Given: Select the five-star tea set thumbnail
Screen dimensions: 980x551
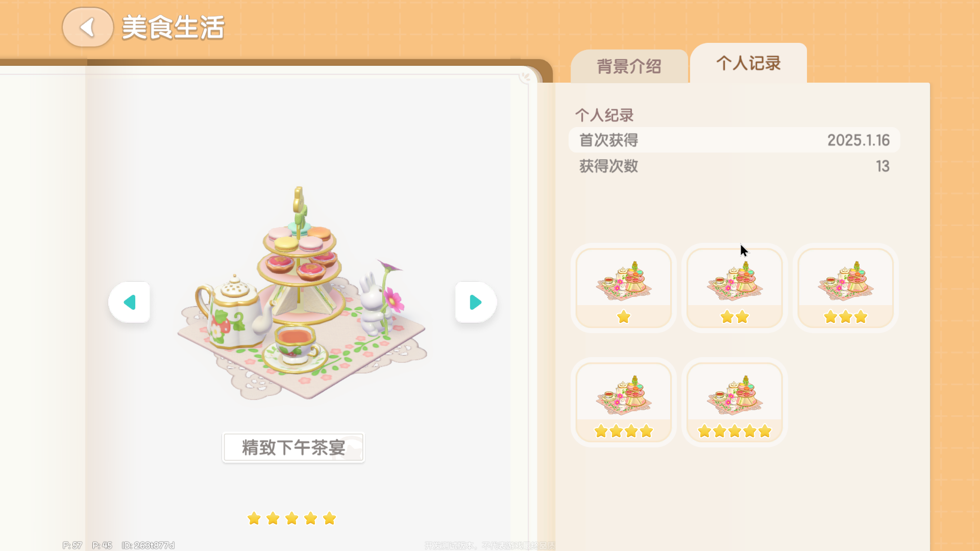Looking at the screenshot, I should point(734,403).
